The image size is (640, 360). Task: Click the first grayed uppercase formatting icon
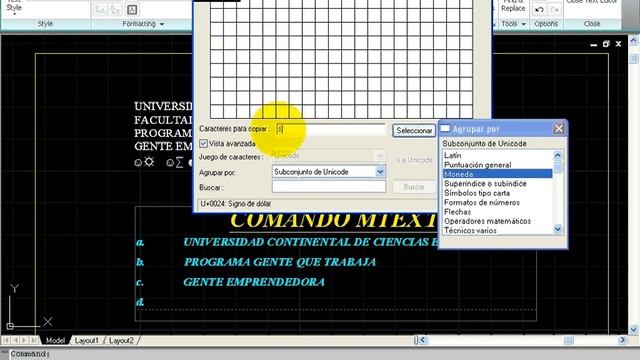point(100,10)
